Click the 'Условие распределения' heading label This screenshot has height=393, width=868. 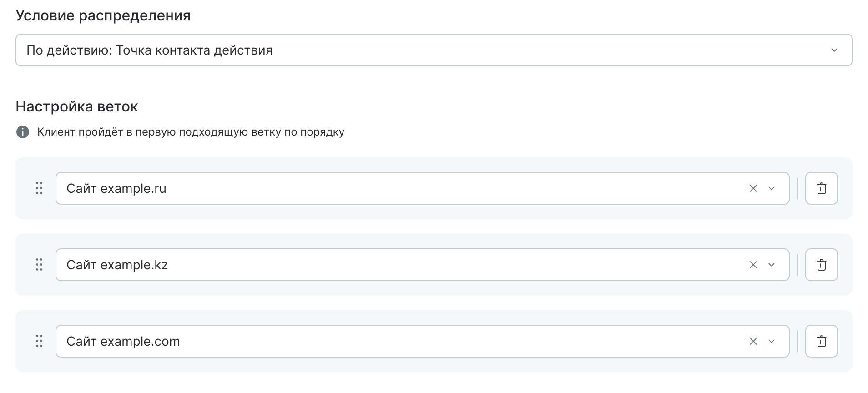coord(103,15)
